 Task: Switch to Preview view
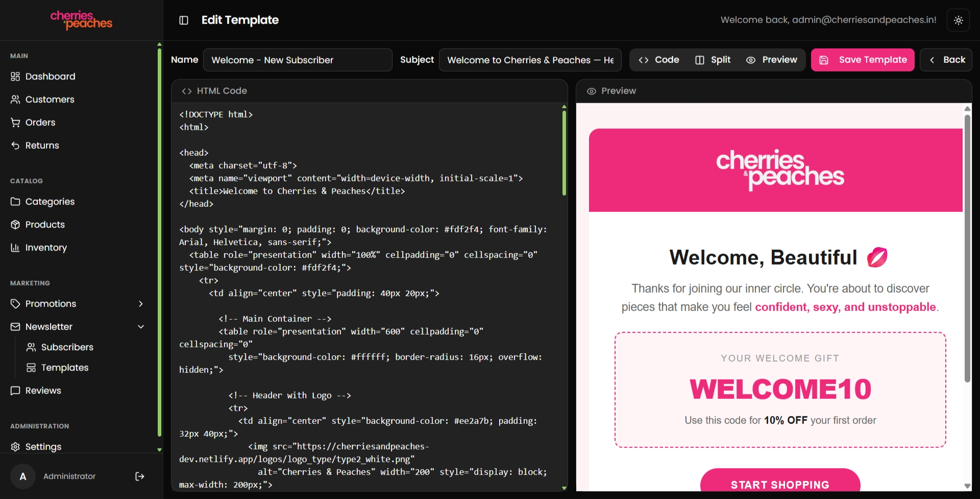[771, 60]
